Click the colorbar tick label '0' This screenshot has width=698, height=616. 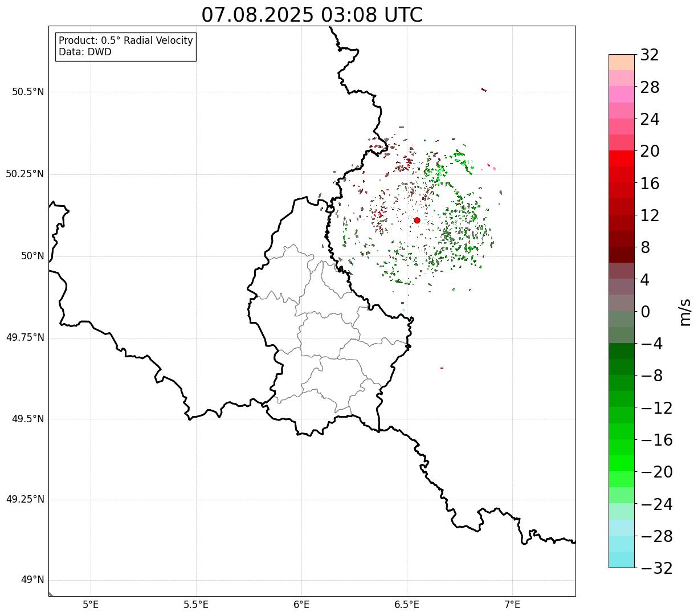[645, 312]
